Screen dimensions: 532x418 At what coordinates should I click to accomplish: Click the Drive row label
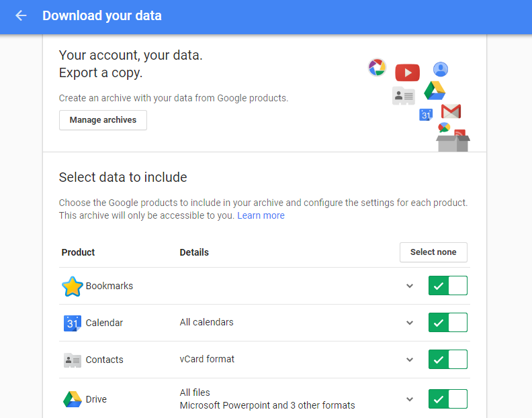pyautogui.click(x=96, y=399)
